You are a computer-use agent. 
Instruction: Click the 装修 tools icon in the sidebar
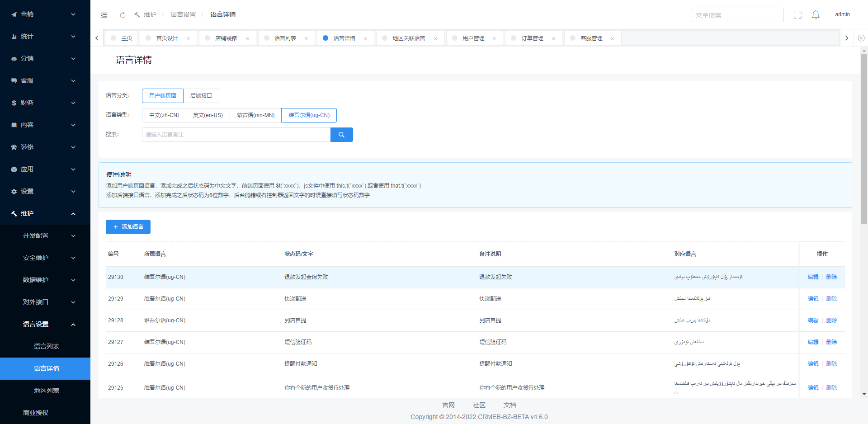14,147
